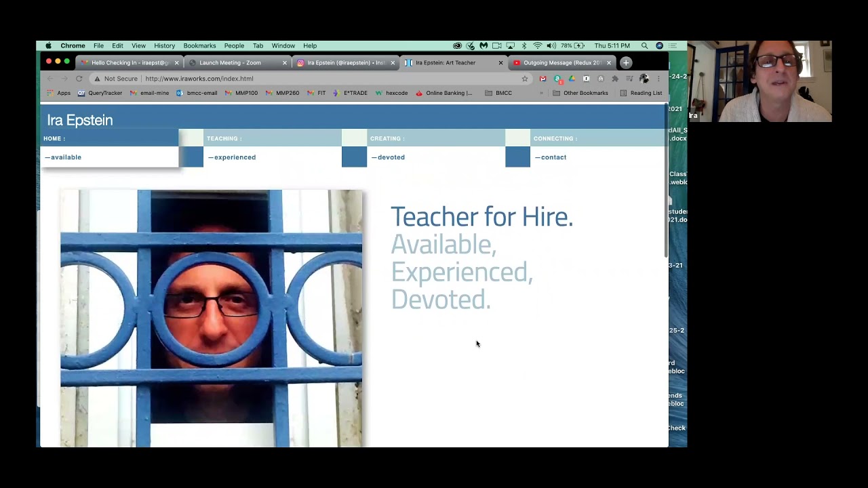This screenshot has height=488, width=868.
Task: Open the Extensions puzzle menu
Action: click(615, 79)
